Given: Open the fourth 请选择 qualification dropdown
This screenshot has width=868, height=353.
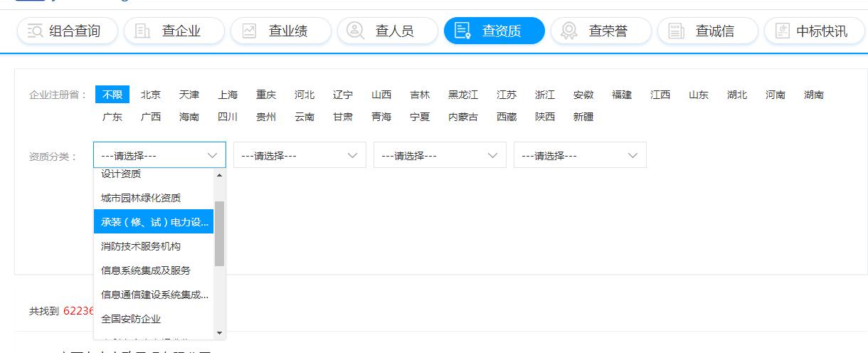Looking at the screenshot, I should pos(580,155).
